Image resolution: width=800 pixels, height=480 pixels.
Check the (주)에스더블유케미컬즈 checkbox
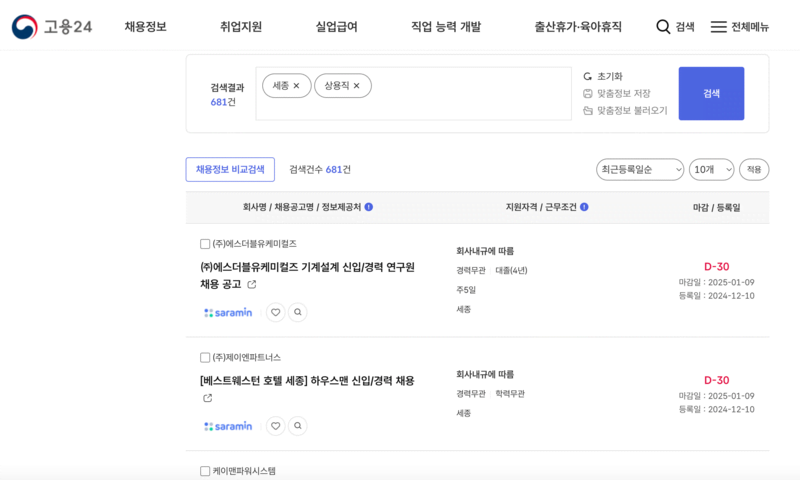[205, 244]
